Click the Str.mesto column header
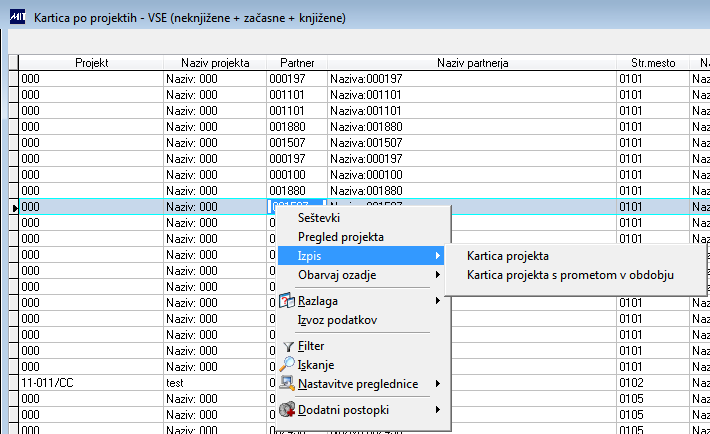The height and width of the screenshot is (434, 710). click(x=653, y=63)
